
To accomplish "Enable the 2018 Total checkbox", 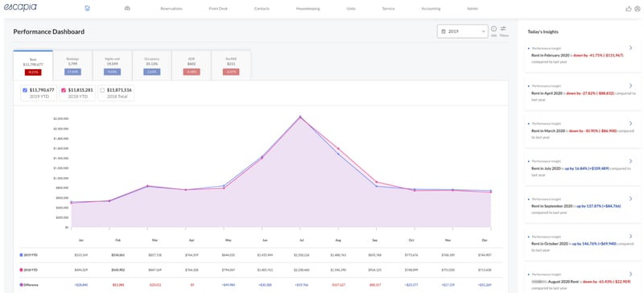I will [102, 90].
